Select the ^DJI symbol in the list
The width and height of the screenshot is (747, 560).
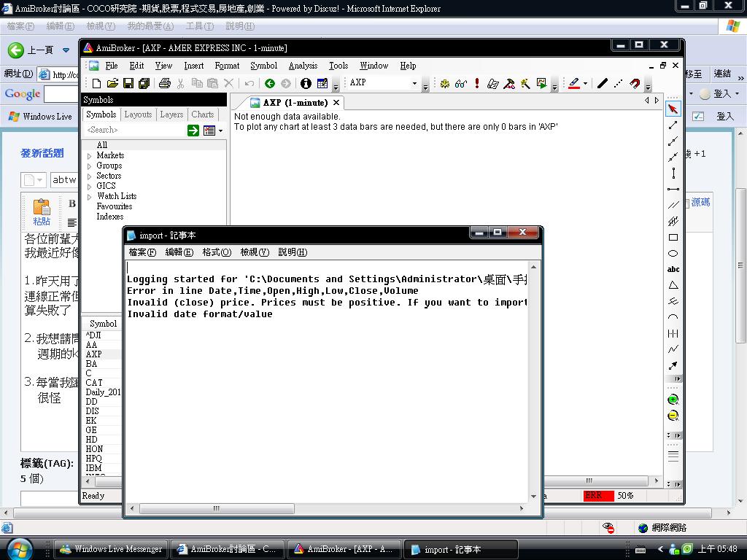(93, 335)
